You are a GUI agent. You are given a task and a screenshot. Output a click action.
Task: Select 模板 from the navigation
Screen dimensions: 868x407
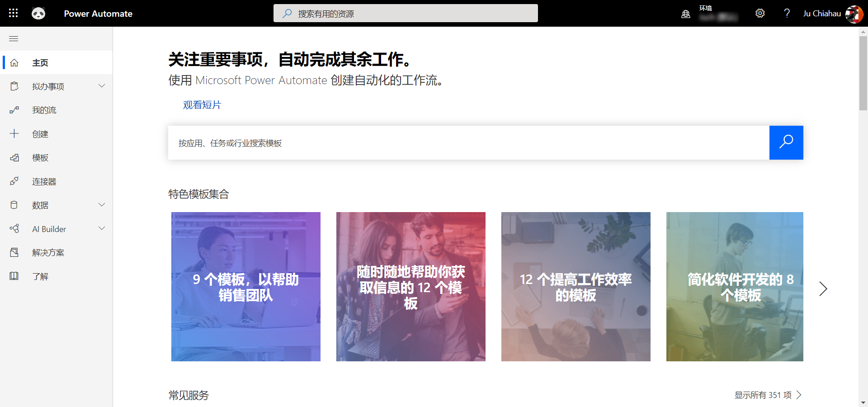click(40, 158)
